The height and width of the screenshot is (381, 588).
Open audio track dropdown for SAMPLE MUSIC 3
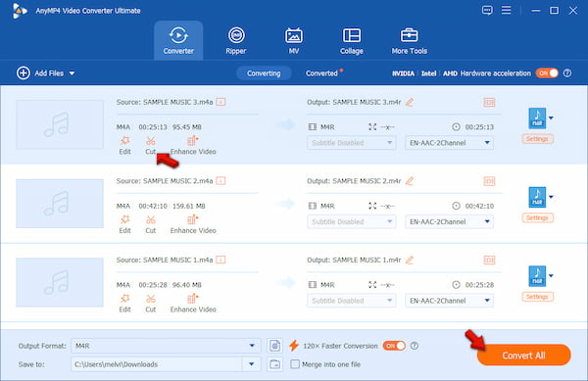point(449,143)
